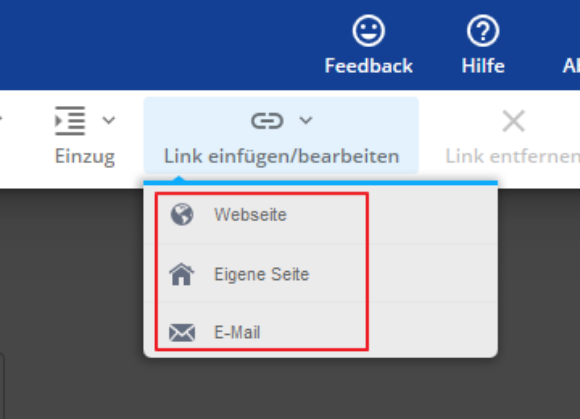Click the X icon for Link entfernen
This screenshot has width=580, height=419.
coord(513,121)
